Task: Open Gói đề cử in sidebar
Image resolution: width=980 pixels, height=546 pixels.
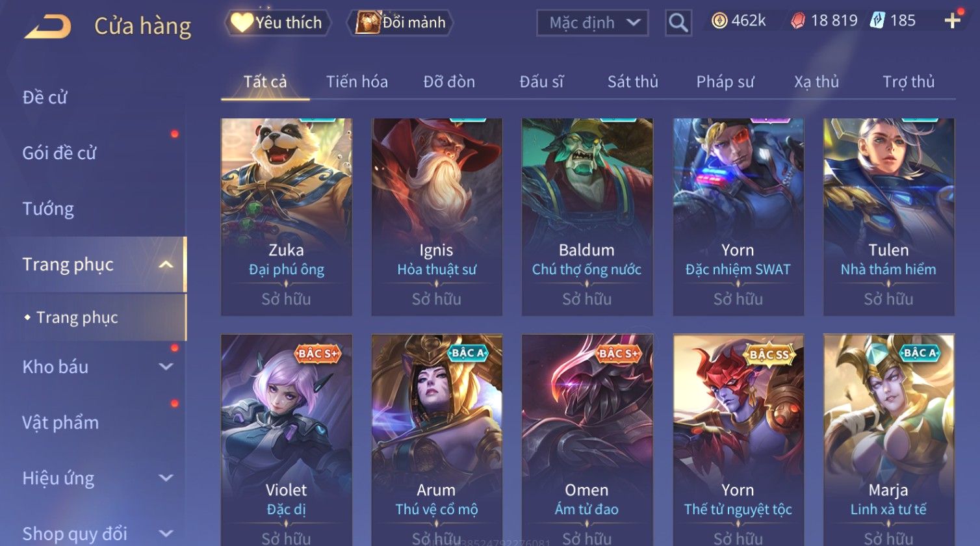Action: click(x=59, y=153)
